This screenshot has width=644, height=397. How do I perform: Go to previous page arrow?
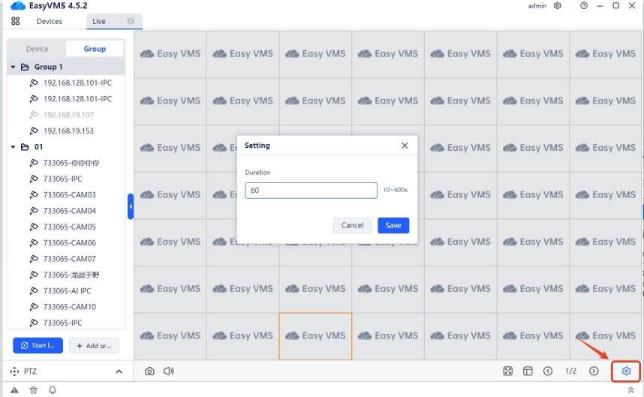coord(547,371)
